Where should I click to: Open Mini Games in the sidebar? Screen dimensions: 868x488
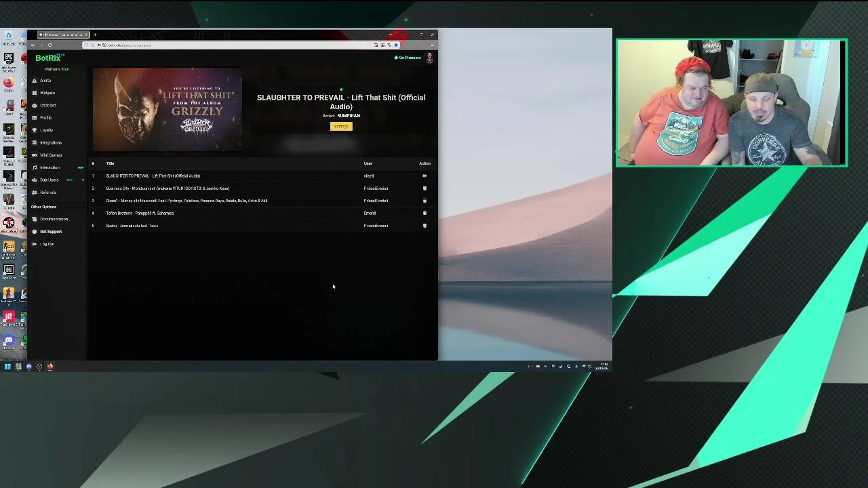point(50,155)
